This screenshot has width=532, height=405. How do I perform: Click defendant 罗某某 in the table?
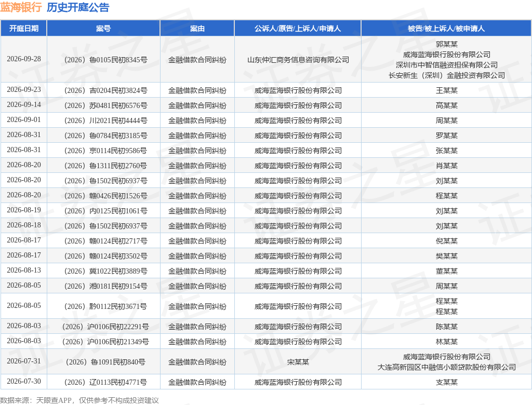click(446, 136)
